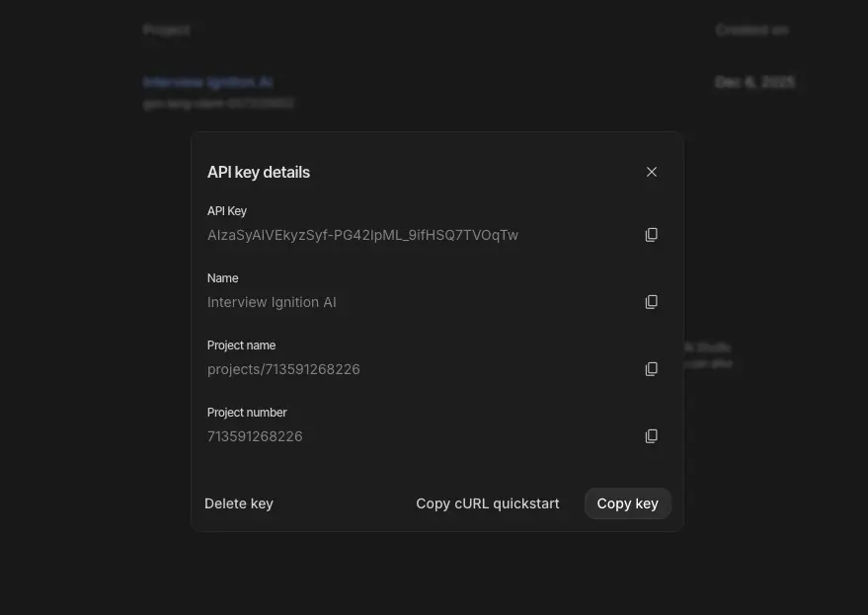Viewport: 868px width, 615px height.
Task: Click the Interview Ignition AI name value
Action: [x=272, y=302]
